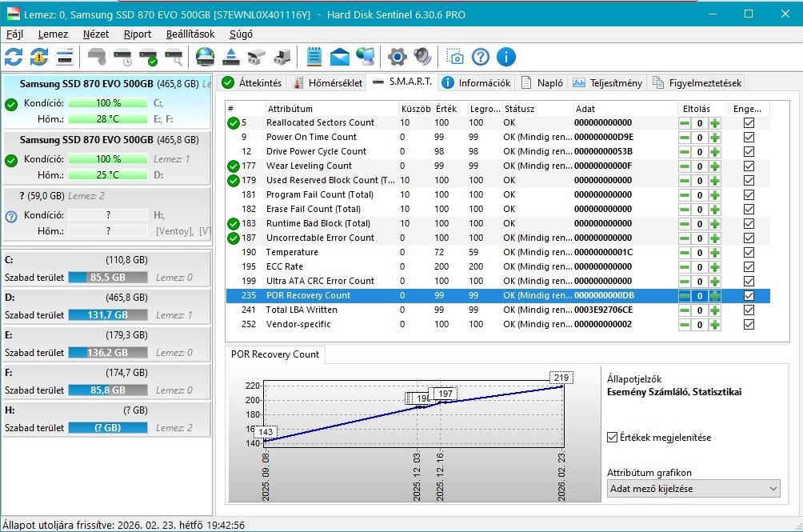Sort table by Küszöb column header
Viewport: 803px width, 532px height.
pos(415,109)
